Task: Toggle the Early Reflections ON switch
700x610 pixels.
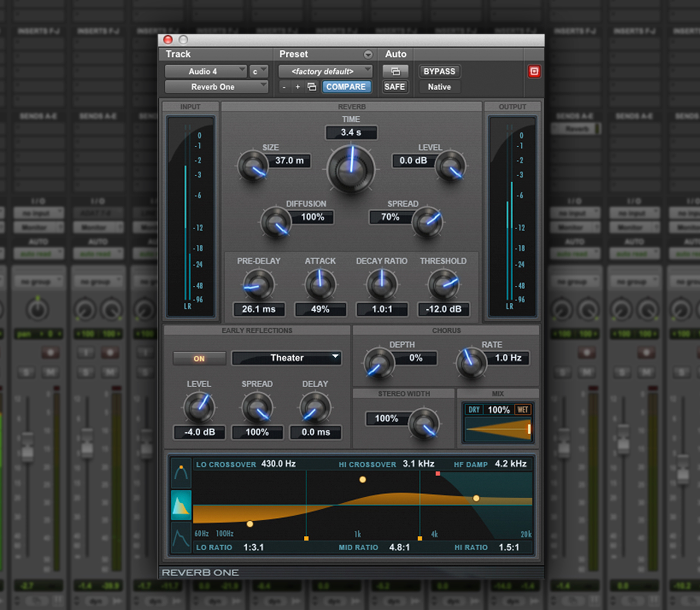Action: [x=199, y=358]
